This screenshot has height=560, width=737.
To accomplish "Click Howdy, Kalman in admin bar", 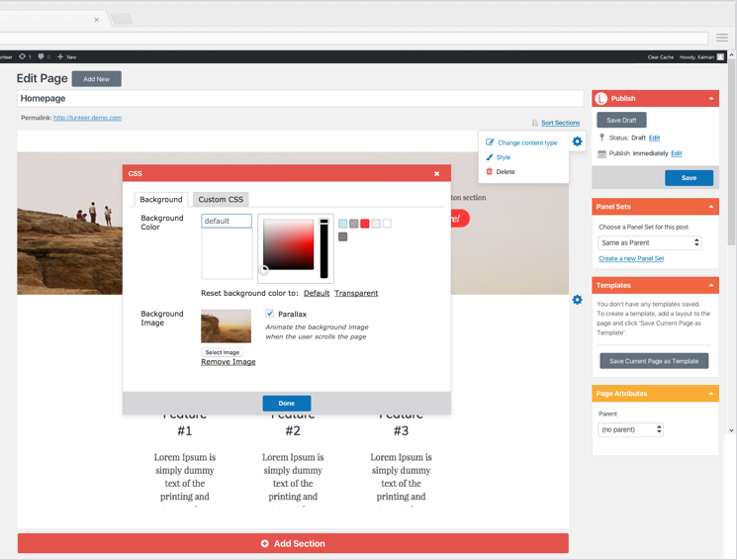I will point(696,57).
